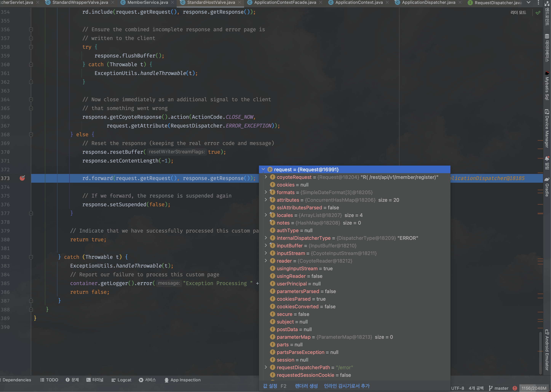Expand the requestDispatcherPath node
This screenshot has width=551, height=392.
(x=266, y=367)
